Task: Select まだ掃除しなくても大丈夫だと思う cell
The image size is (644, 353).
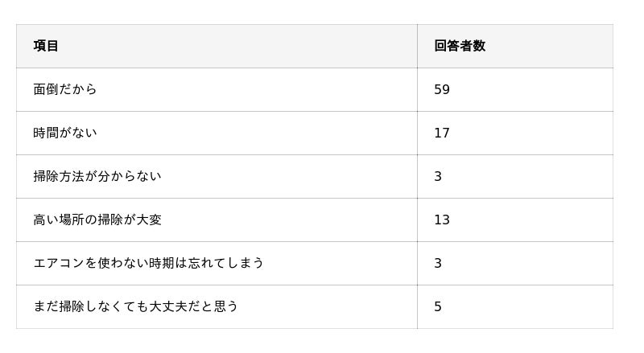Action: 217,306
